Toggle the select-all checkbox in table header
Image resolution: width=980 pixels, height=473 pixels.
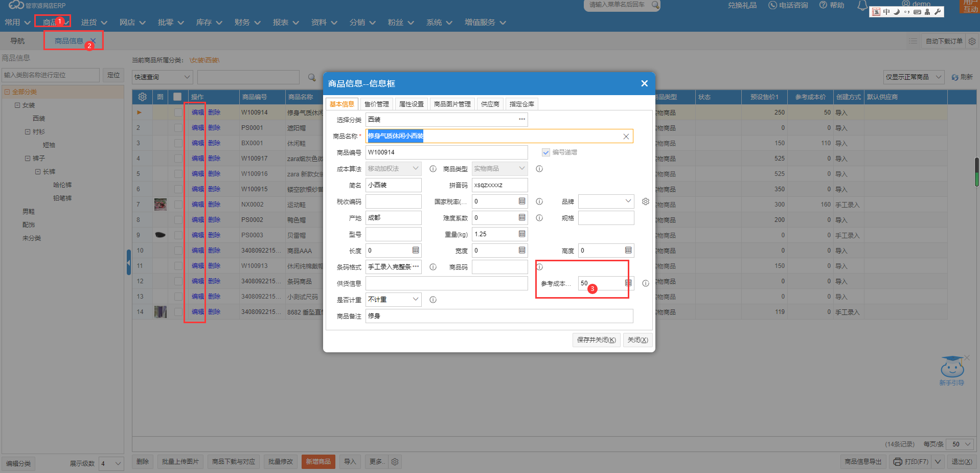tap(177, 97)
